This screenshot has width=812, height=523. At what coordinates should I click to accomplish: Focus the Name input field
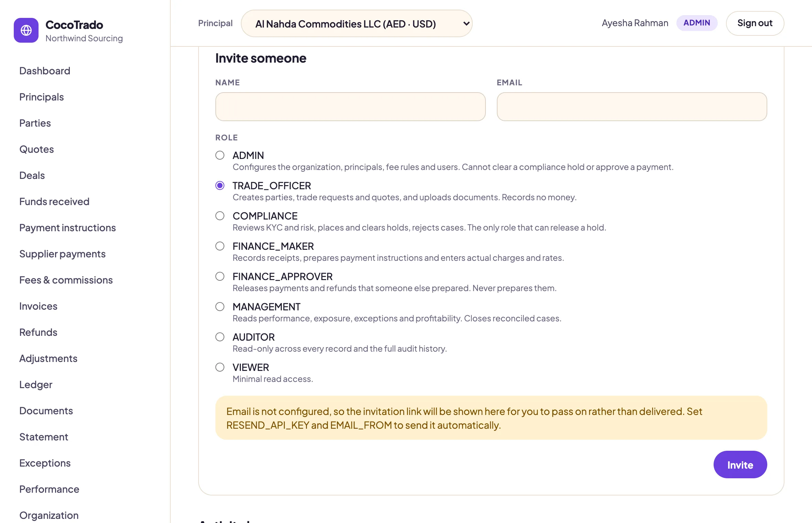click(x=350, y=107)
